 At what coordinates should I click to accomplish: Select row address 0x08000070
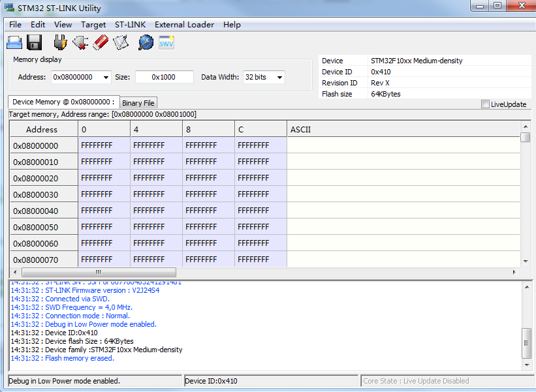[44, 260]
